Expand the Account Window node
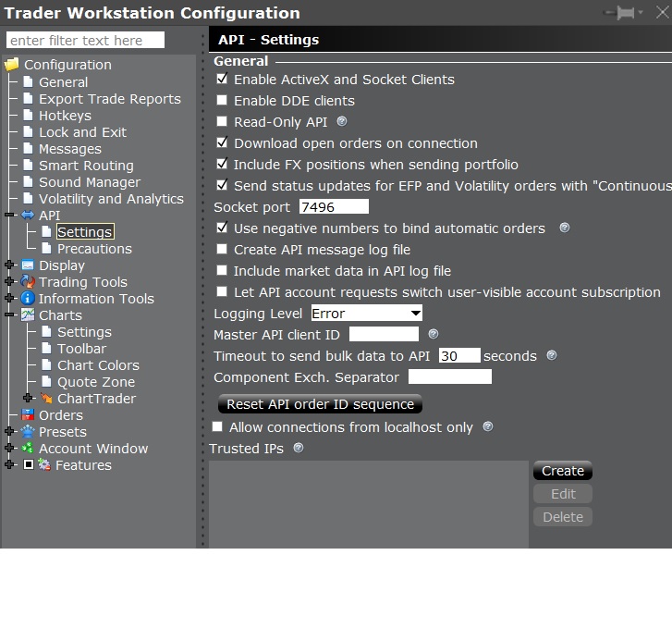This screenshot has width=672, height=629. [x=9, y=448]
